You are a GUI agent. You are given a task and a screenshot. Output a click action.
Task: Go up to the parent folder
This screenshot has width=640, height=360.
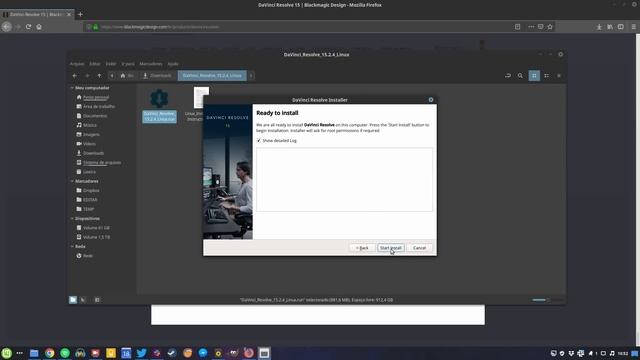pyautogui.click(x=99, y=76)
